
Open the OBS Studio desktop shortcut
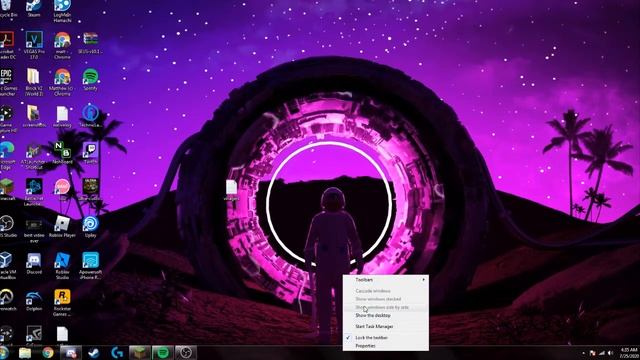7,226
